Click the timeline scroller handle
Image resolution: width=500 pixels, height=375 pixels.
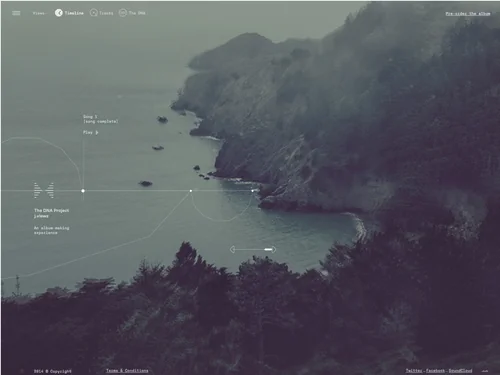tap(268, 249)
